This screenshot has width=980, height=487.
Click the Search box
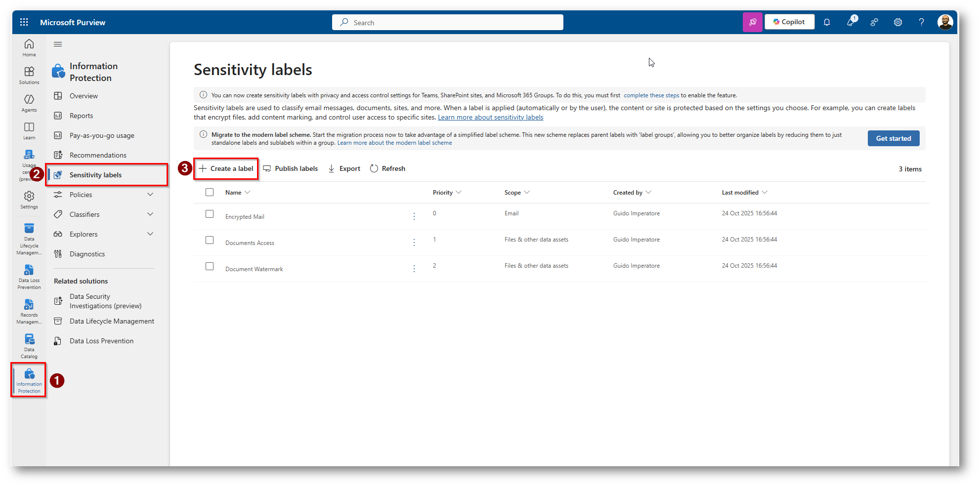[x=448, y=22]
